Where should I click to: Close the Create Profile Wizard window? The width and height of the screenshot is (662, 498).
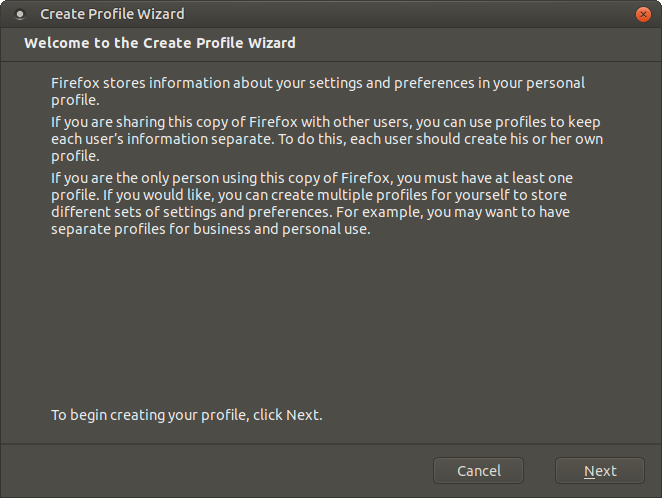tap(643, 14)
